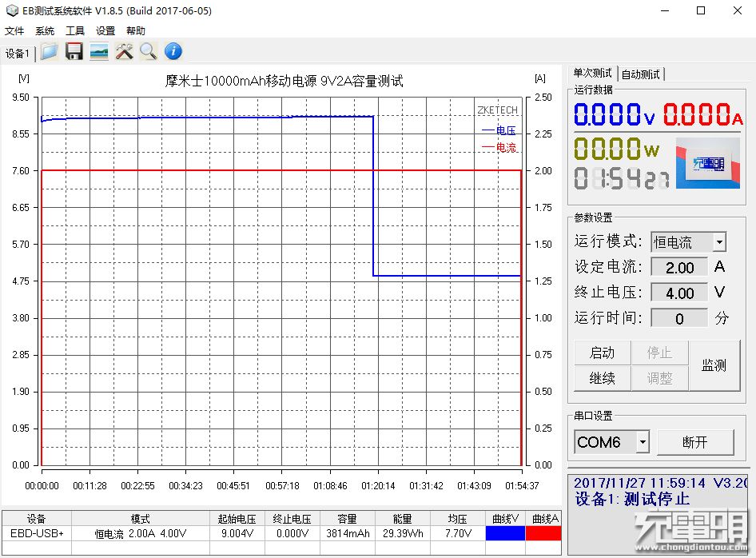Click the blue 曲线V color swatch

click(x=505, y=533)
